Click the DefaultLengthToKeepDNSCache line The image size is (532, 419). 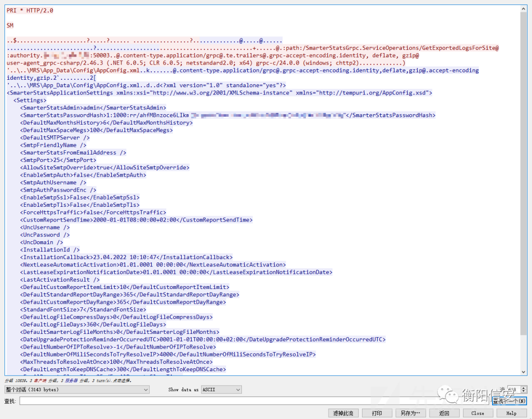click(123, 369)
